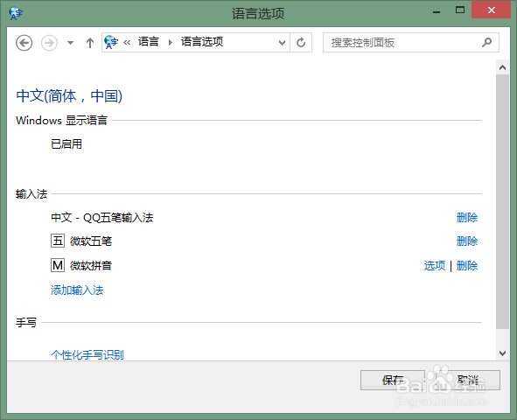Maximize the 语言选项 window

[x=460, y=10]
